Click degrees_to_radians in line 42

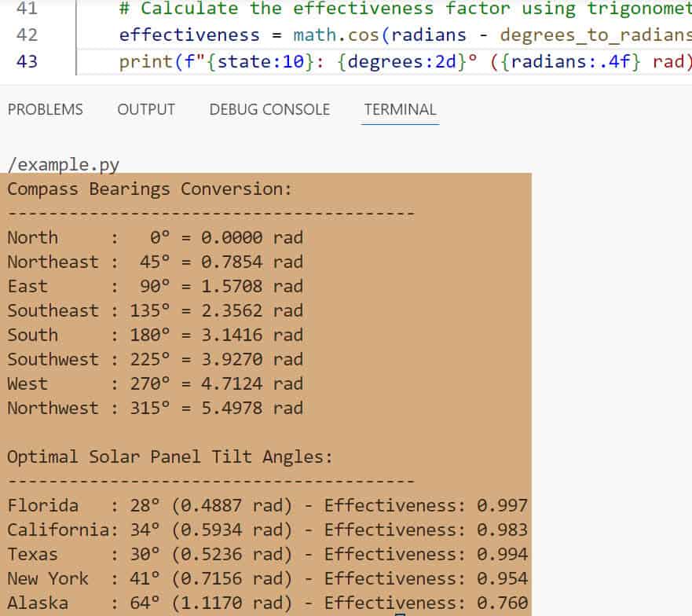point(593,35)
